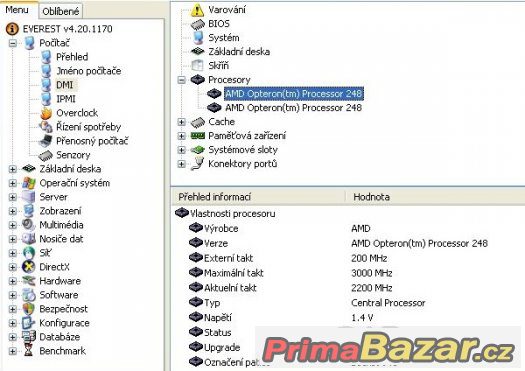The height and width of the screenshot is (371, 525).
Task: Collapse the Počítač tree node
Action: tap(13, 43)
